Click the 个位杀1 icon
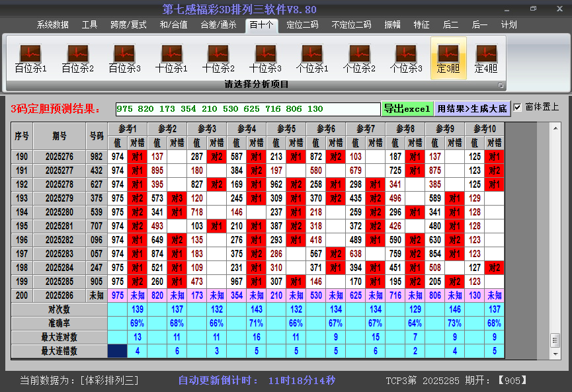The image size is (572, 392). click(x=312, y=58)
